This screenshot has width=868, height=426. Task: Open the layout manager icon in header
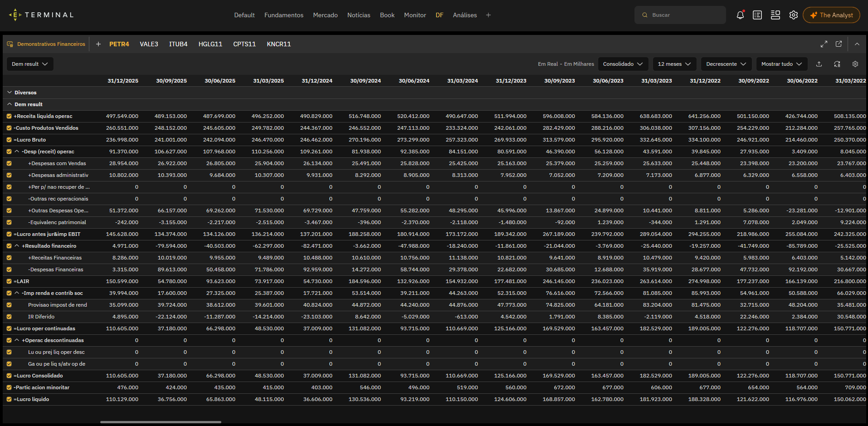pos(775,15)
